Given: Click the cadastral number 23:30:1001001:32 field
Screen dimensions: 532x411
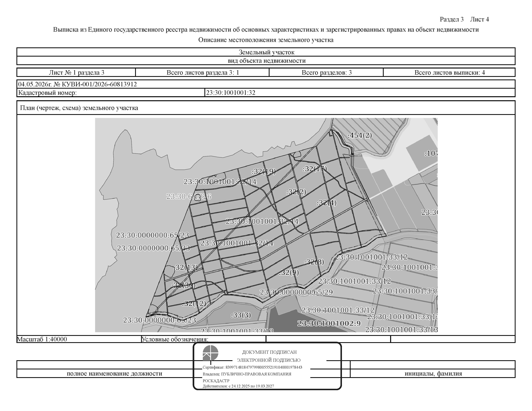Looking at the screenshot, I should point(360,93).
